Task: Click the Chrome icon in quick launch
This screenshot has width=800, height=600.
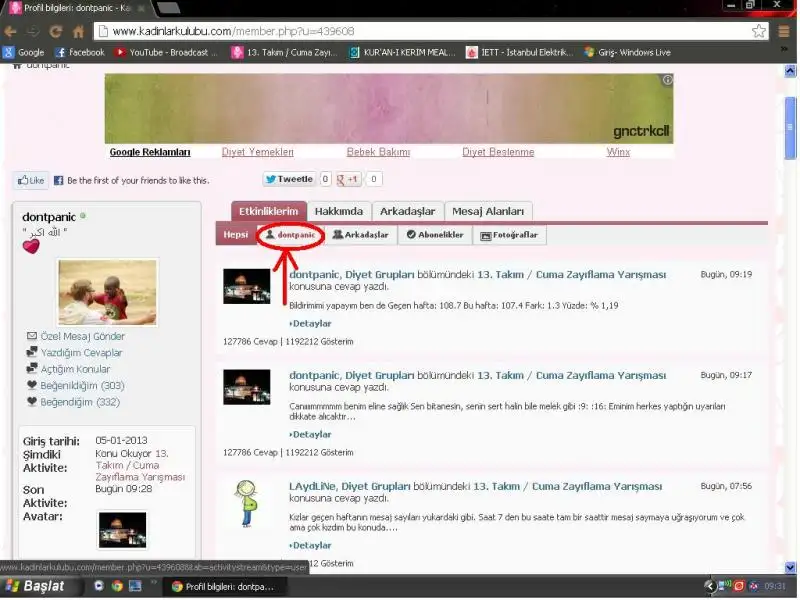Action: 117,586
